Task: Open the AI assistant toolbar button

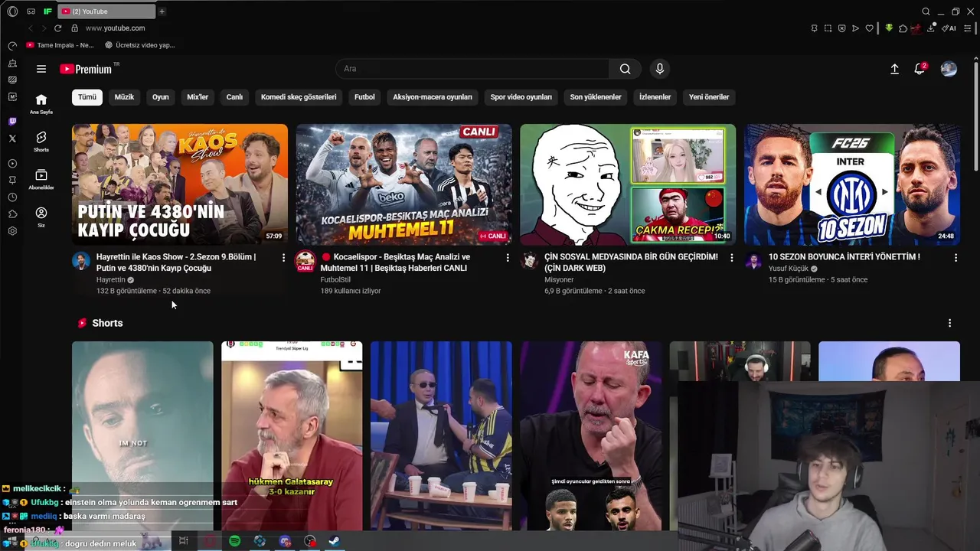Action: point(949,28)
